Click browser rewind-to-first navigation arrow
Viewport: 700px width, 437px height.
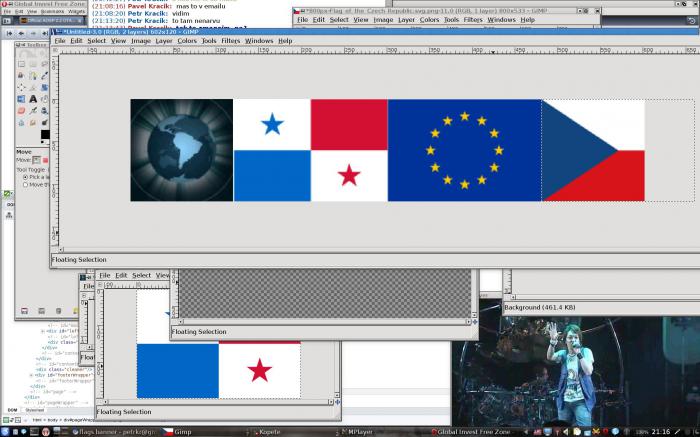[x=9, y=33]
